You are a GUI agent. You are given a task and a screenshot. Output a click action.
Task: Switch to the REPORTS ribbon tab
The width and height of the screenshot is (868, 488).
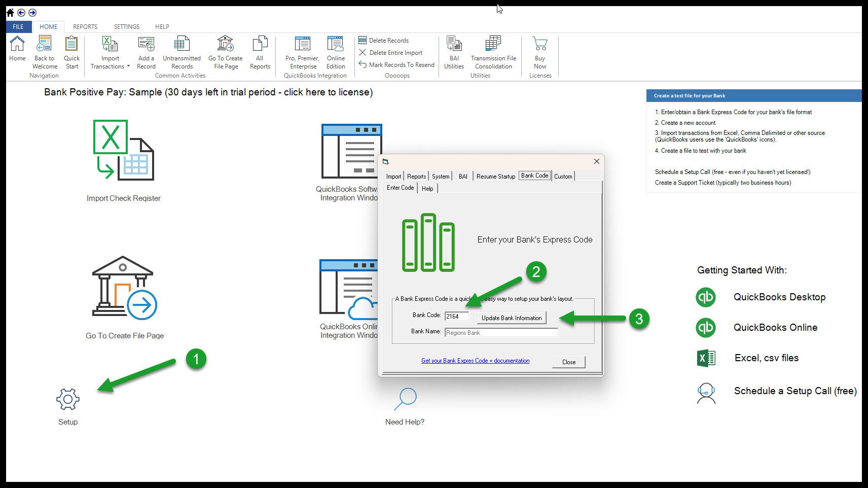pyautogui.click(x=85, y=27)
